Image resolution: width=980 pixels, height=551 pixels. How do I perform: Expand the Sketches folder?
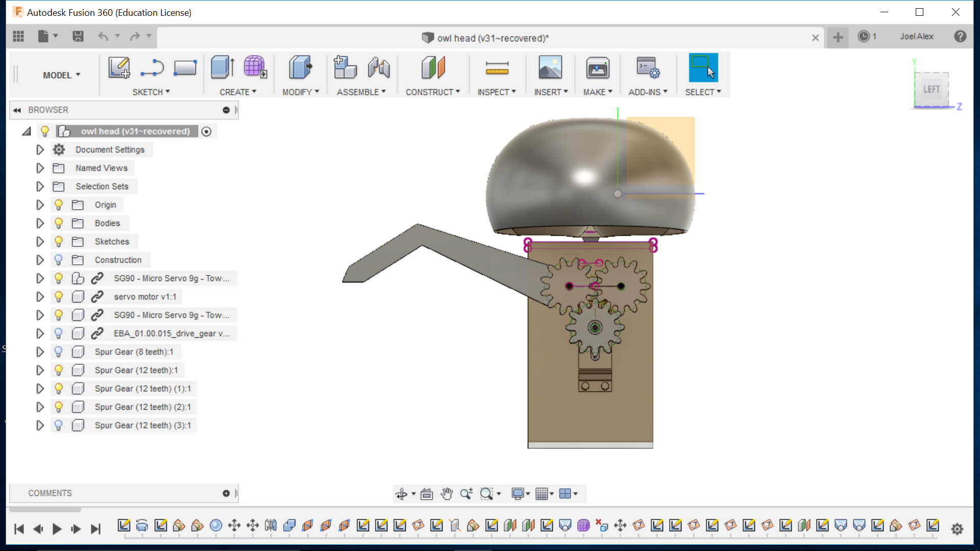40,241
